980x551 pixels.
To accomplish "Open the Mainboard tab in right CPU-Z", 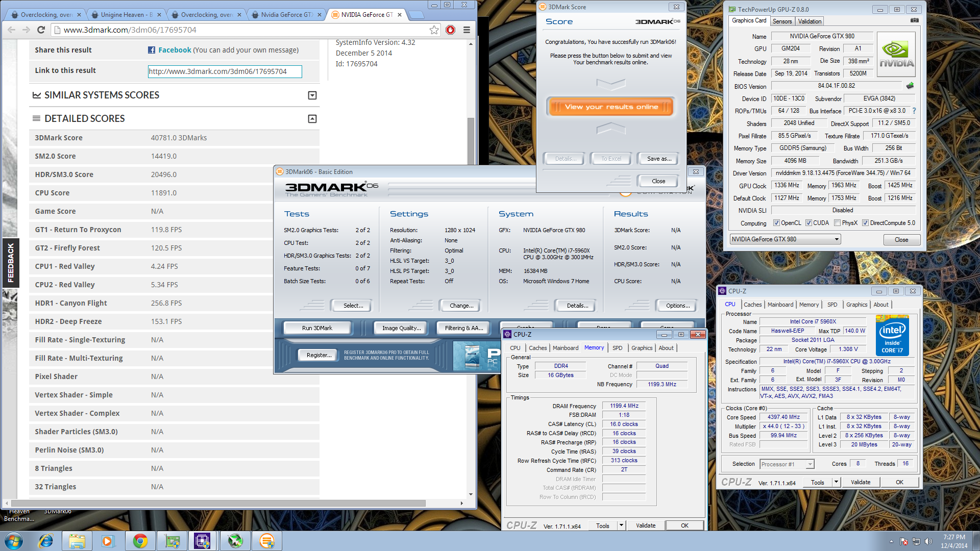I will 780,305.
